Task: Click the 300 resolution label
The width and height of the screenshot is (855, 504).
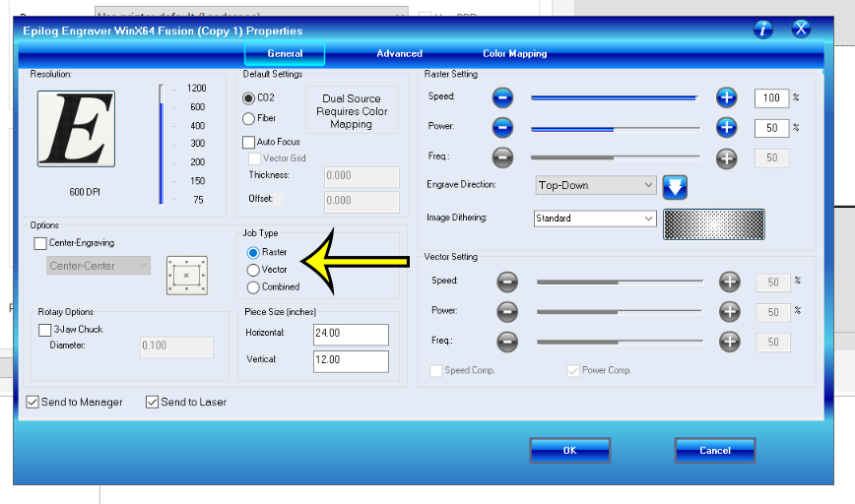Action: (197, 144)
